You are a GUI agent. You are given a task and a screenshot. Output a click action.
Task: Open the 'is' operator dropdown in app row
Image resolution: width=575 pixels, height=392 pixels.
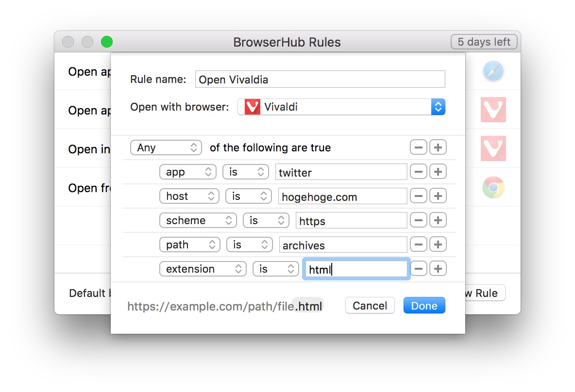pyautogui.click(x=246, y=172)
